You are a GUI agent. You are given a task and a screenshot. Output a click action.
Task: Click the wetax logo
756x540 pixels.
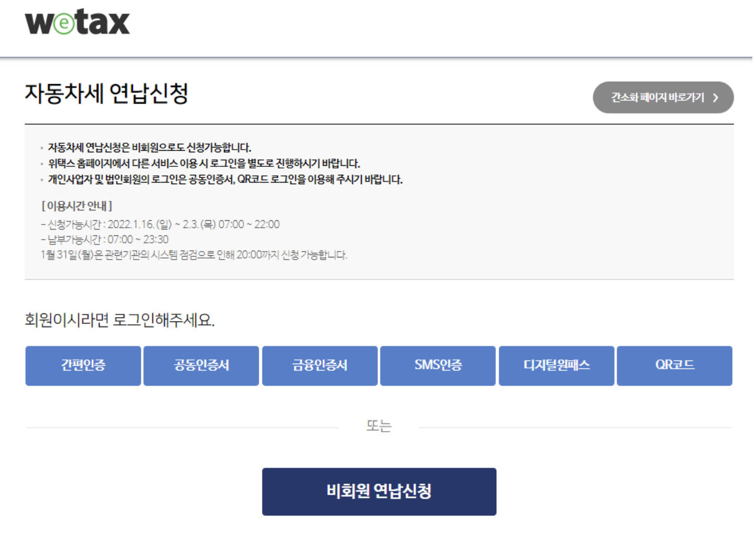[76, 21]
